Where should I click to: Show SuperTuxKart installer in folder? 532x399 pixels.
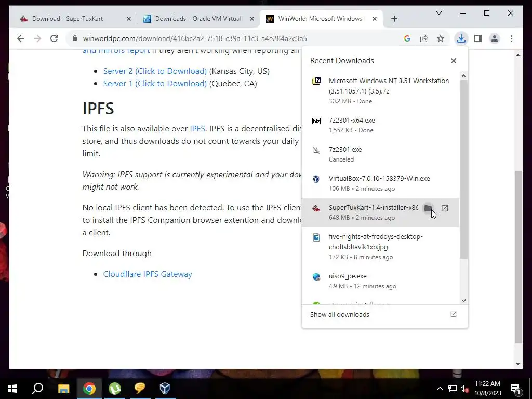tap(428, 208)
